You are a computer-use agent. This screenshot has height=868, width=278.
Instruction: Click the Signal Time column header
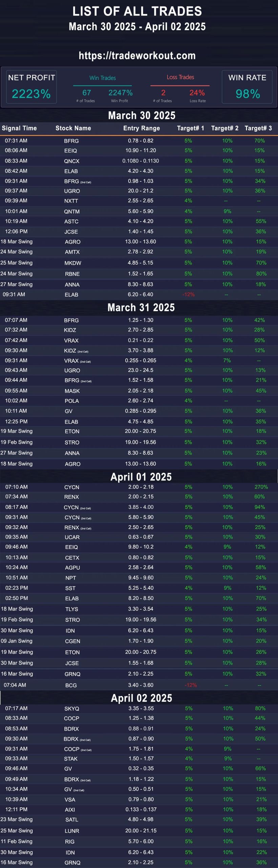click(19, 128)
